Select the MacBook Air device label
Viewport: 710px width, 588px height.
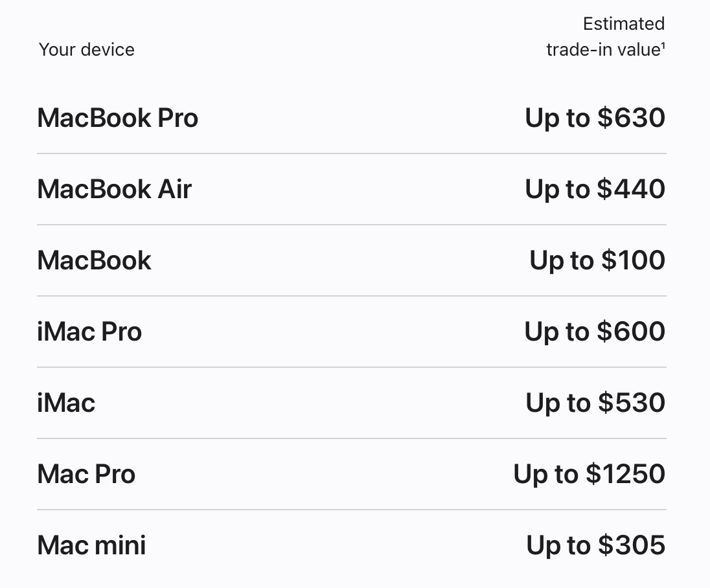point(114,189)
